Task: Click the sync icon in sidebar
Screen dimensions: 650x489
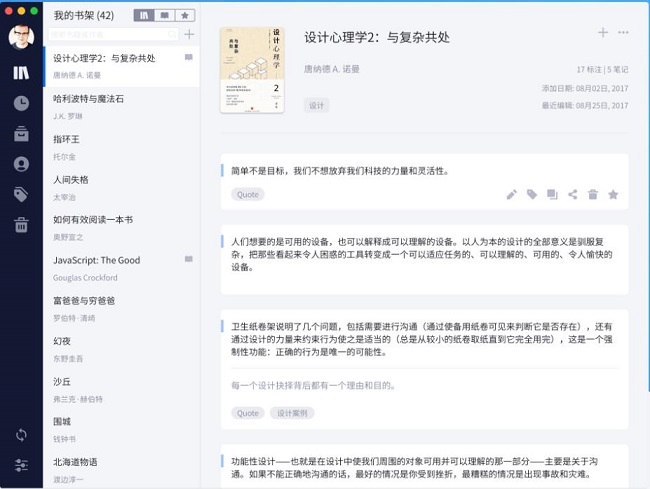Action: [x=21, y=435]
